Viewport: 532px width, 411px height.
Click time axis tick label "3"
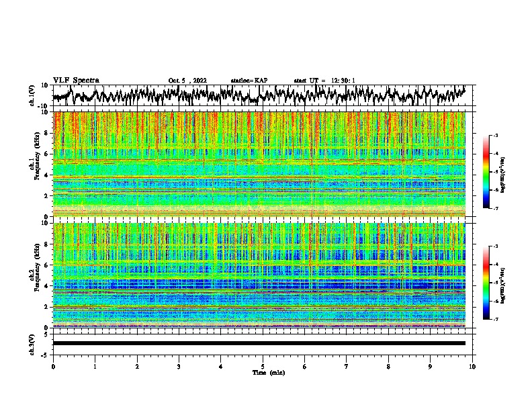[x=179, y=367]
